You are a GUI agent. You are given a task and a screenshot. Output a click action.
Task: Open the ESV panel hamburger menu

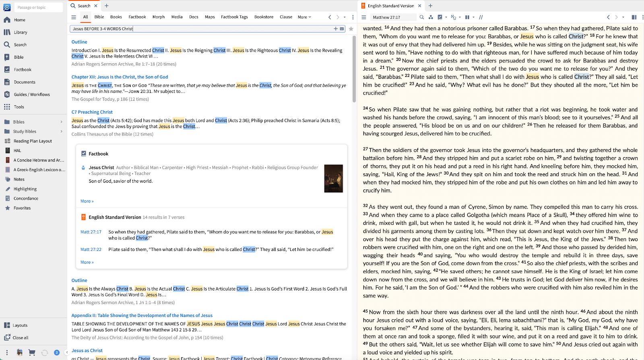point(364,17)
